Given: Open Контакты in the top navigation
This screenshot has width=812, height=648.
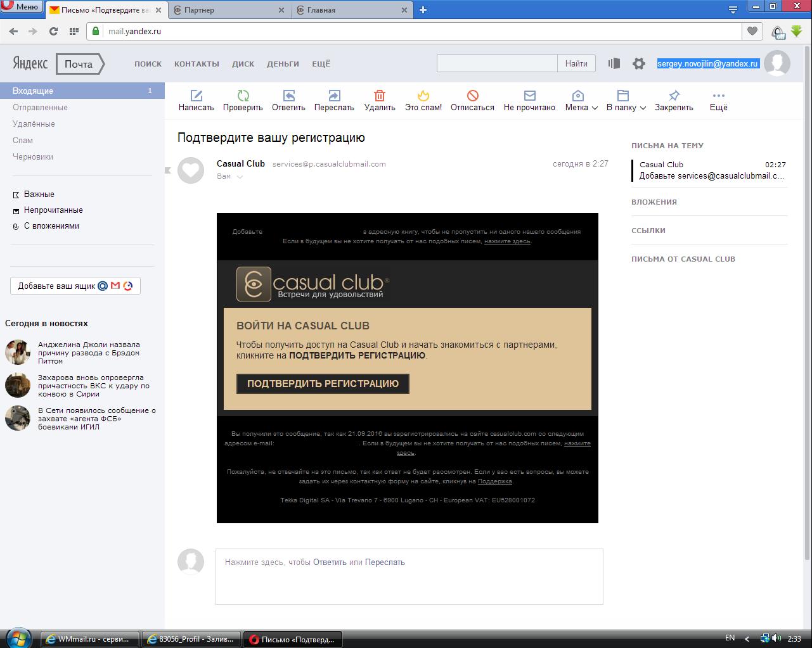Looking at the screenshot, I should click(x=197, y=64).
